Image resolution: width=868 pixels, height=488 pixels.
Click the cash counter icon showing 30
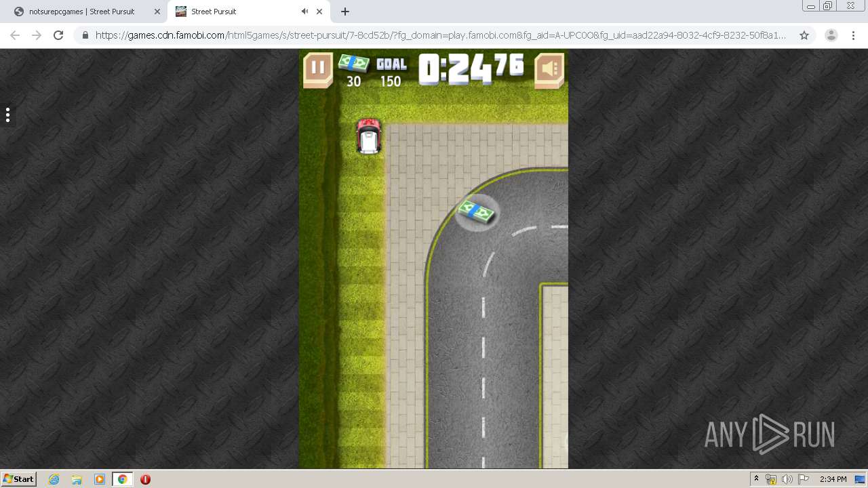tap(353, 63)
